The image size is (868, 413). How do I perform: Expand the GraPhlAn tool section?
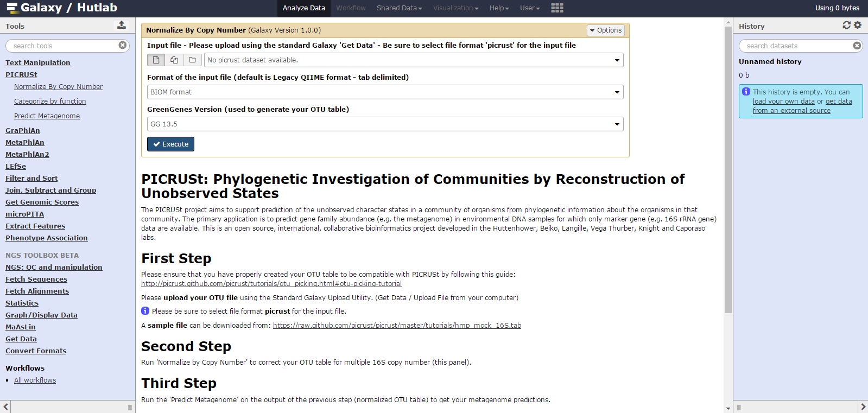point(23,130)
